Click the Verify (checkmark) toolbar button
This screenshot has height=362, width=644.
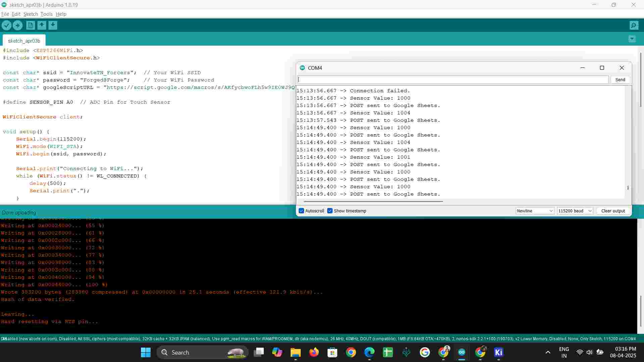[x=6, y=25]
